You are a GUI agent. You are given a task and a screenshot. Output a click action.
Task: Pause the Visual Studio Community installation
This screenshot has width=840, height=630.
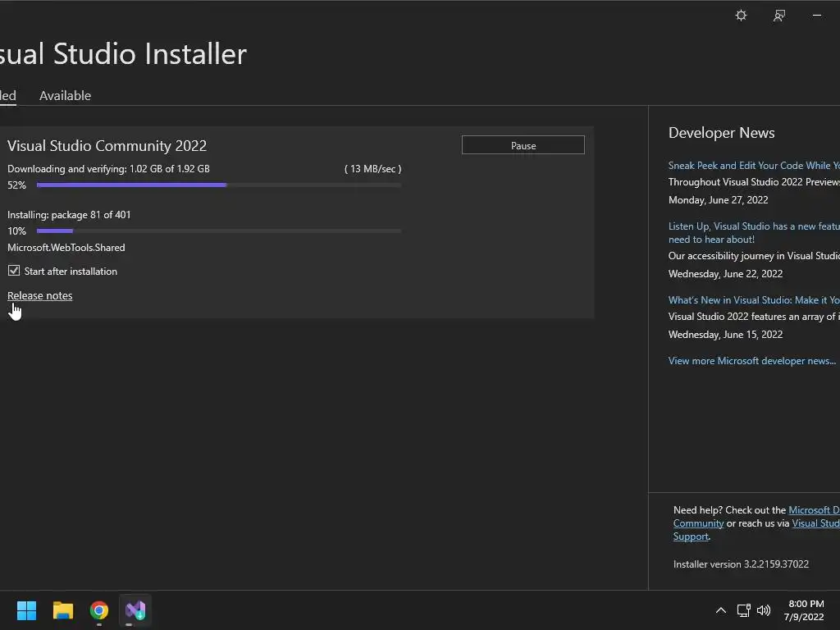tap(523, 145)
